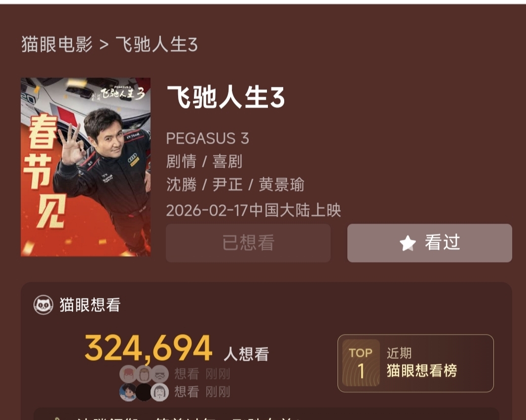Tap the star icon on 看过 button
This screenshot has width=526, height=420.
[408, 243]
